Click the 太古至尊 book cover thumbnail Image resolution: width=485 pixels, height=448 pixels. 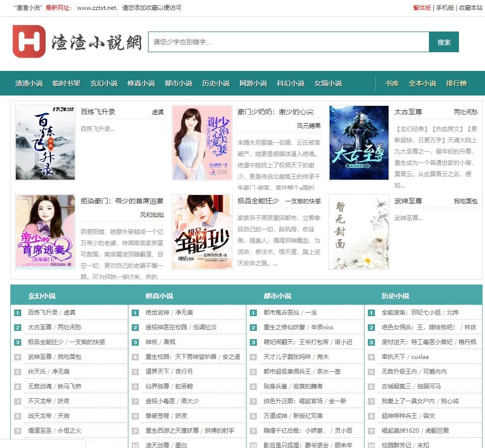(359, 143)
